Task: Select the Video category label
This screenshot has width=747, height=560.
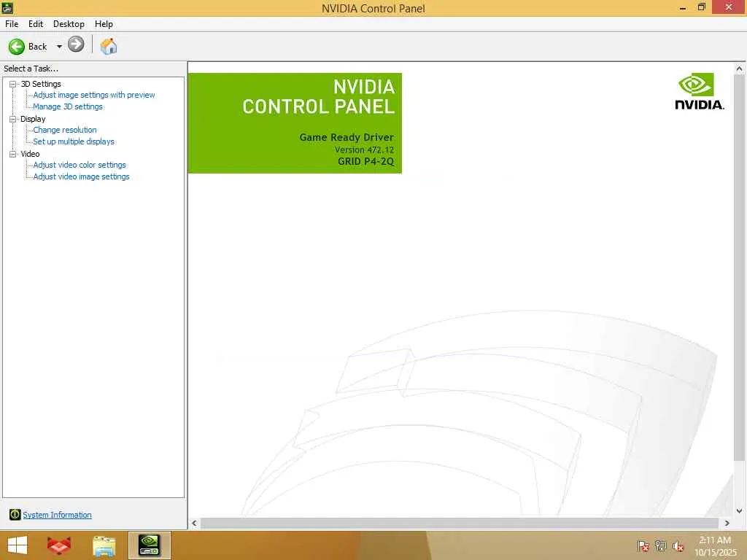Action: click(x=30, y=154)
